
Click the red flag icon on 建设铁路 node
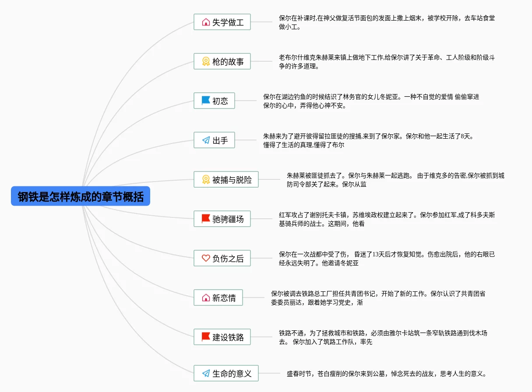[x=206, y=337]
